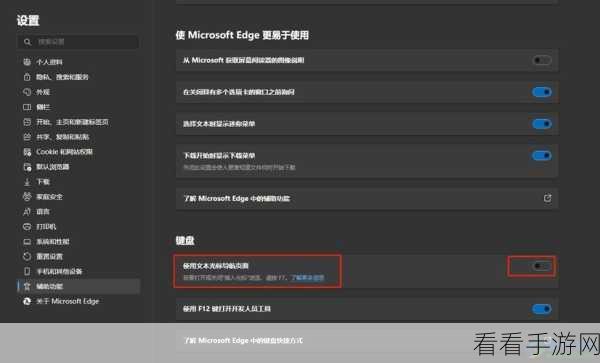
Task: Turn off ask before closing multi-tab window
Action: 541,92
